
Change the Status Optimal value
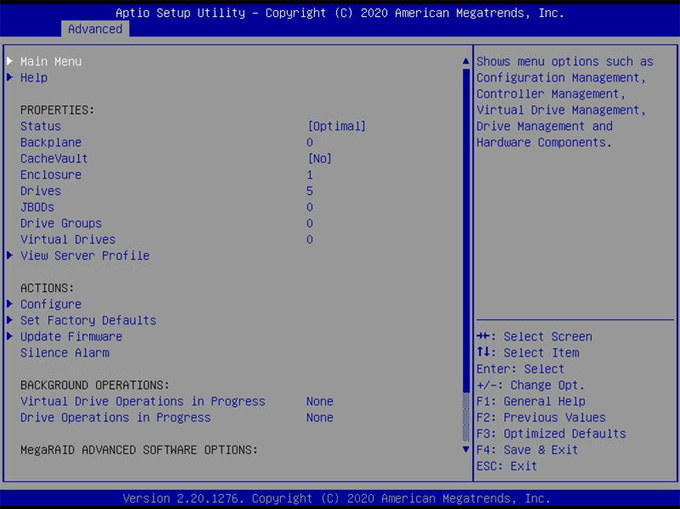(336, 127)
